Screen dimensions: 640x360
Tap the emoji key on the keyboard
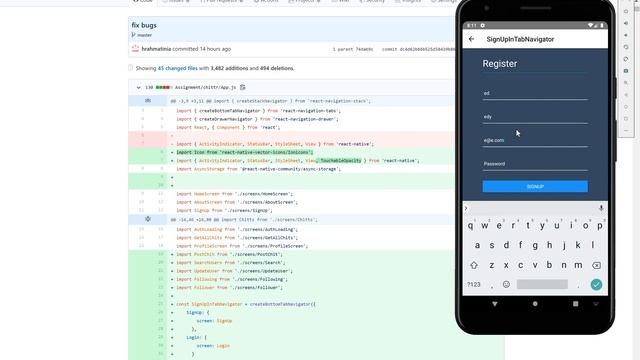pyautogui.click(x=506, y=284)
